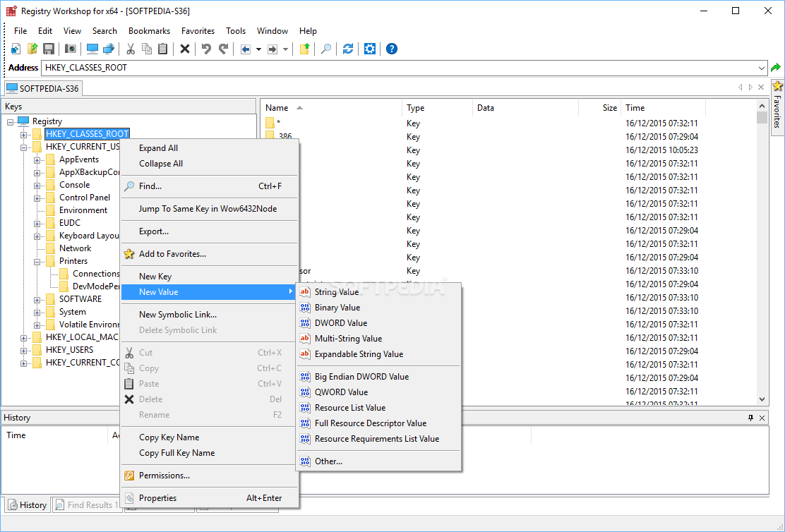Screen dimensions: 785x532
Task: Navigate Forward using the toolbar arrow
Action: click(272, 49)
